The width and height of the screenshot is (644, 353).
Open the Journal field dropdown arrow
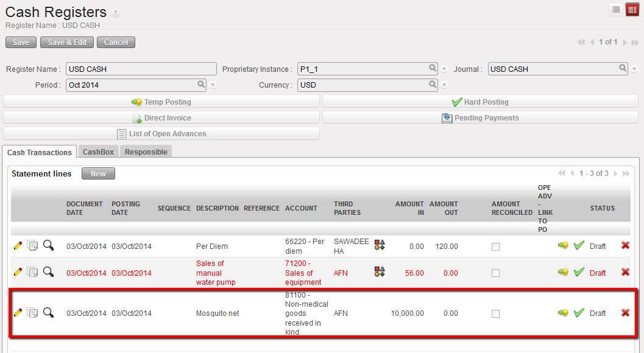tap(634, 69)
